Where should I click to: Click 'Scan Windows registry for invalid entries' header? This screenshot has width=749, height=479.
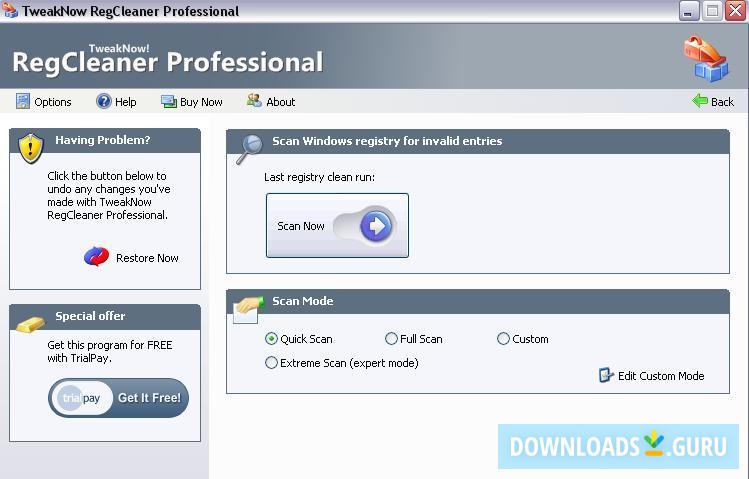[478, 141]
